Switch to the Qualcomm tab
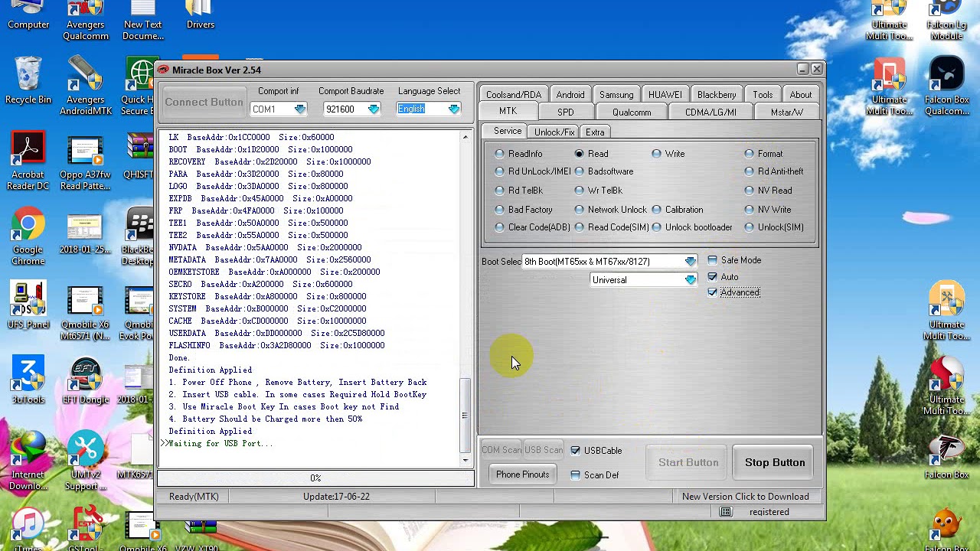Viewport: 980px width, 551px height. click(x=632, y=112)
